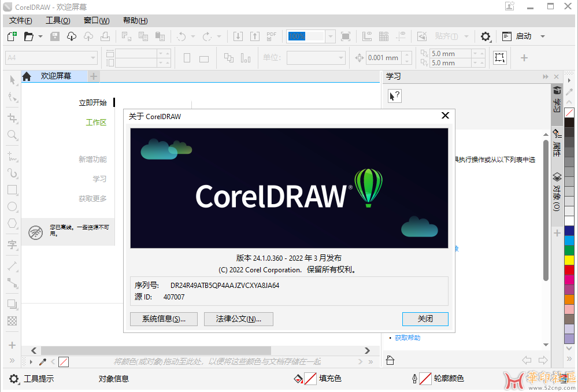Click the Import icon
Image resolution: width=578 pixels, height=392 pixels.
click(x=238, y=36)
